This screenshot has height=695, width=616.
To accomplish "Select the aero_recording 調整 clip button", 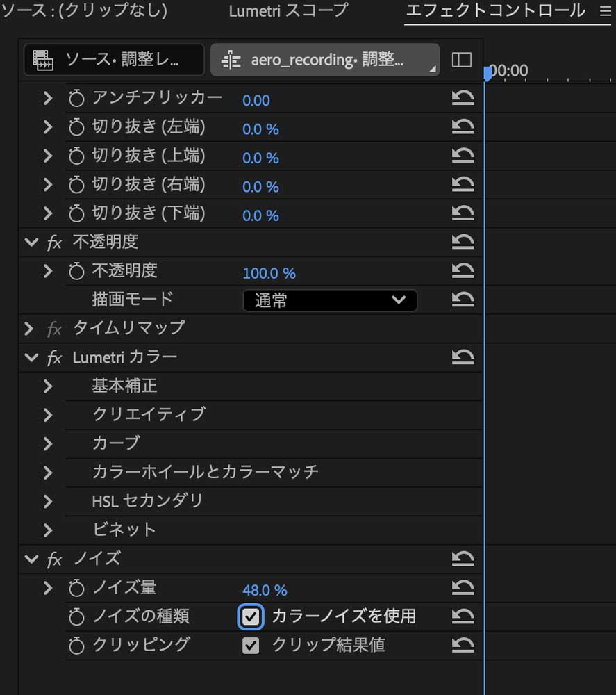I will click(x=324, y=60).
